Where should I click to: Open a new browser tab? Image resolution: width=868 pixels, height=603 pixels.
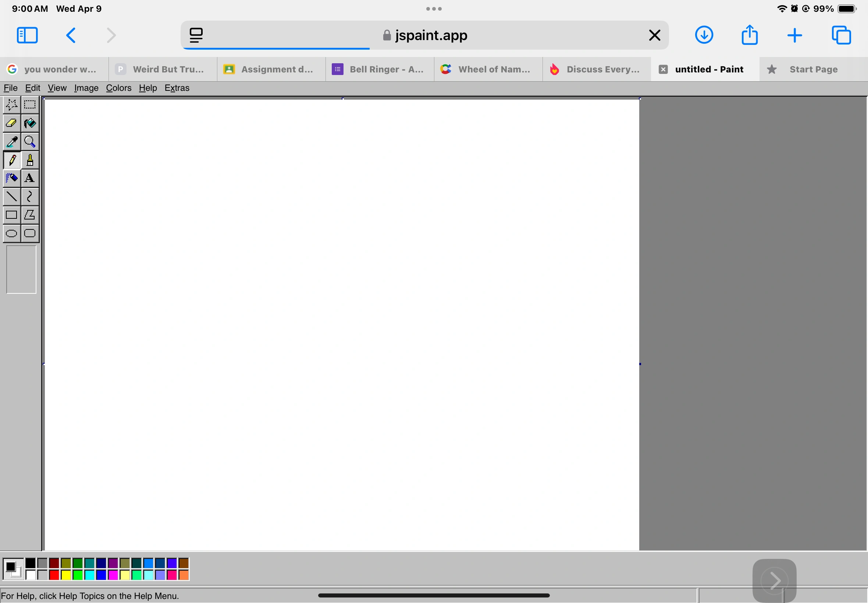click(794, 35)
